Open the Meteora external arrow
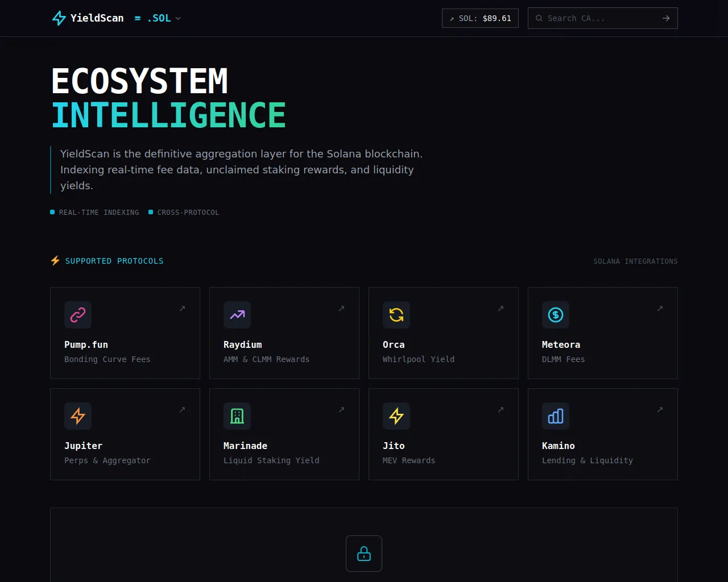 point(660,309)
